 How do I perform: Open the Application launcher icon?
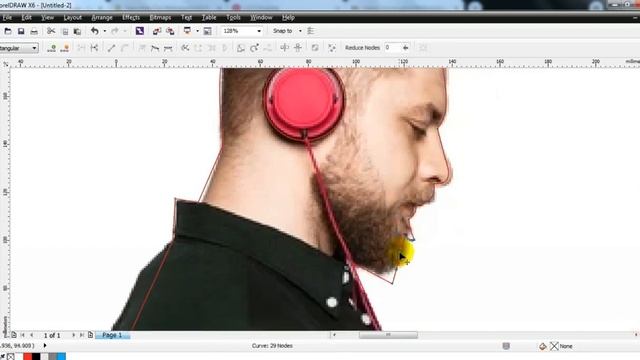point(187,31)
